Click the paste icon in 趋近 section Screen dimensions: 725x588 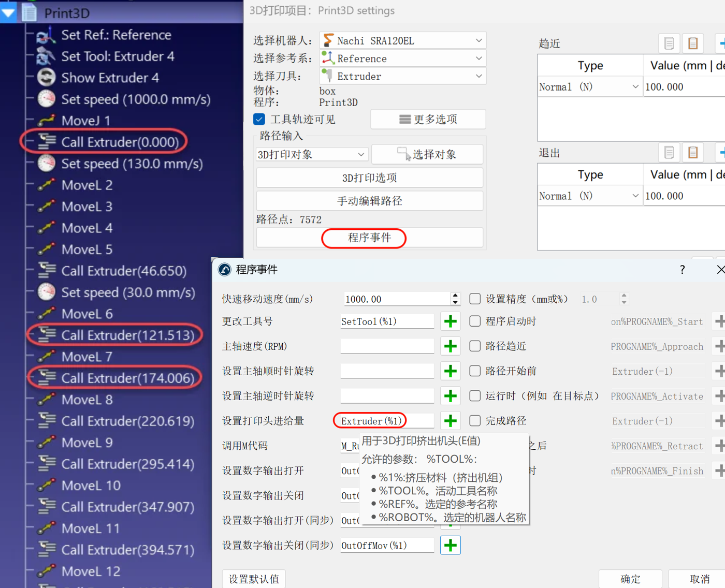click(692, 43)
